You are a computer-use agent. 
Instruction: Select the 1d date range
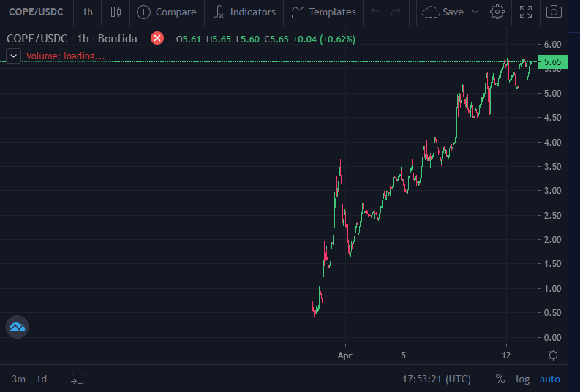click(42, 379)
